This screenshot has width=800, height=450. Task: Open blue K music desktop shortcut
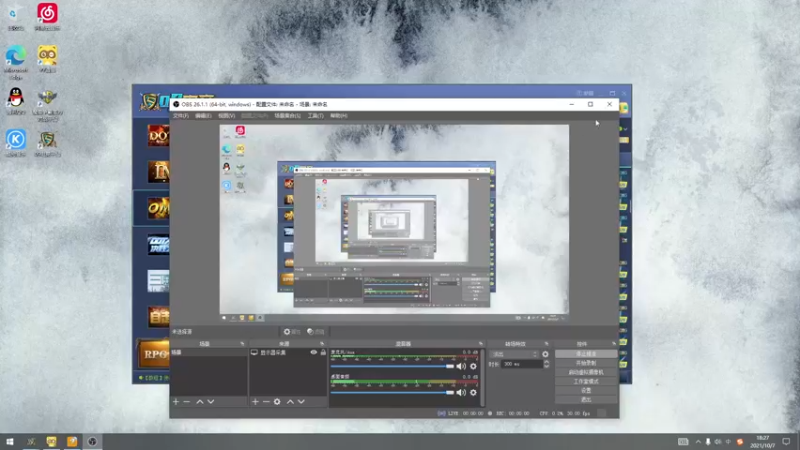16,143
